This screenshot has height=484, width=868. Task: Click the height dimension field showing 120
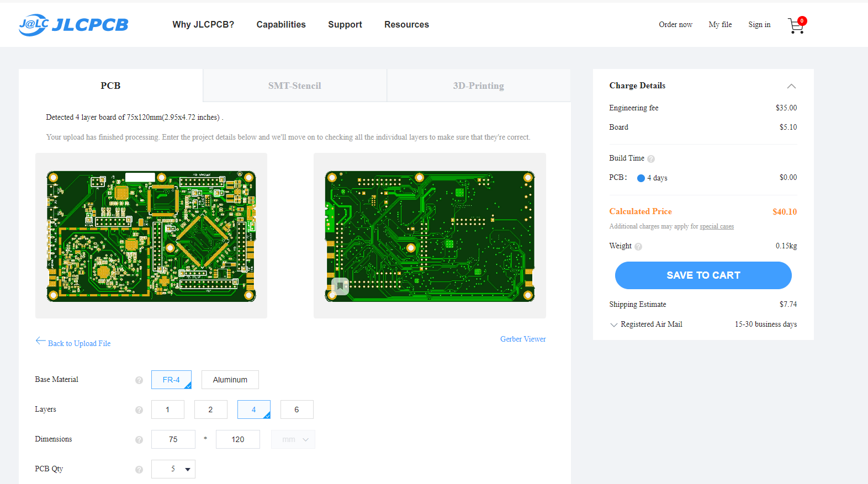coord(238,439)
